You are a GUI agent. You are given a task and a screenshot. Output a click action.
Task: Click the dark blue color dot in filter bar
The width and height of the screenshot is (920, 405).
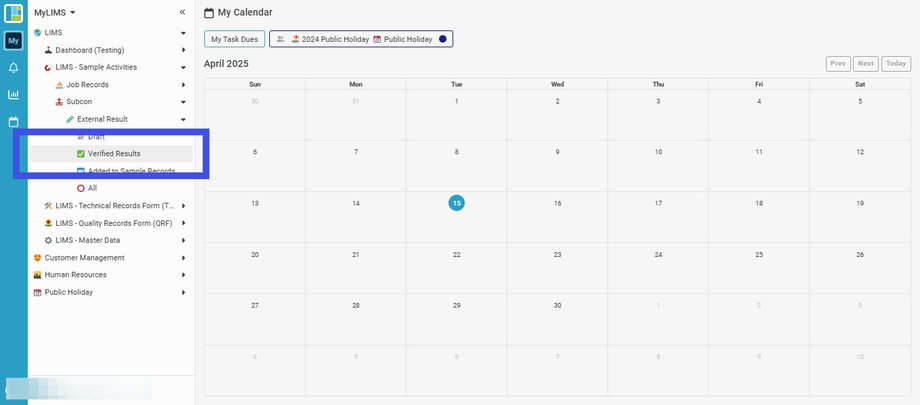pos(442,39)
